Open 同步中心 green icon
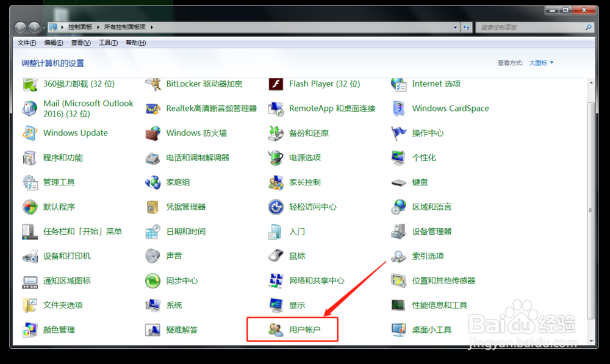 pos(153,281)
